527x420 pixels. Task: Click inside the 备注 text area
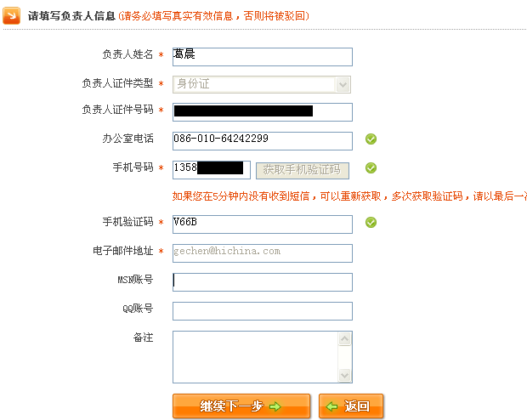(x=255, y=357)
